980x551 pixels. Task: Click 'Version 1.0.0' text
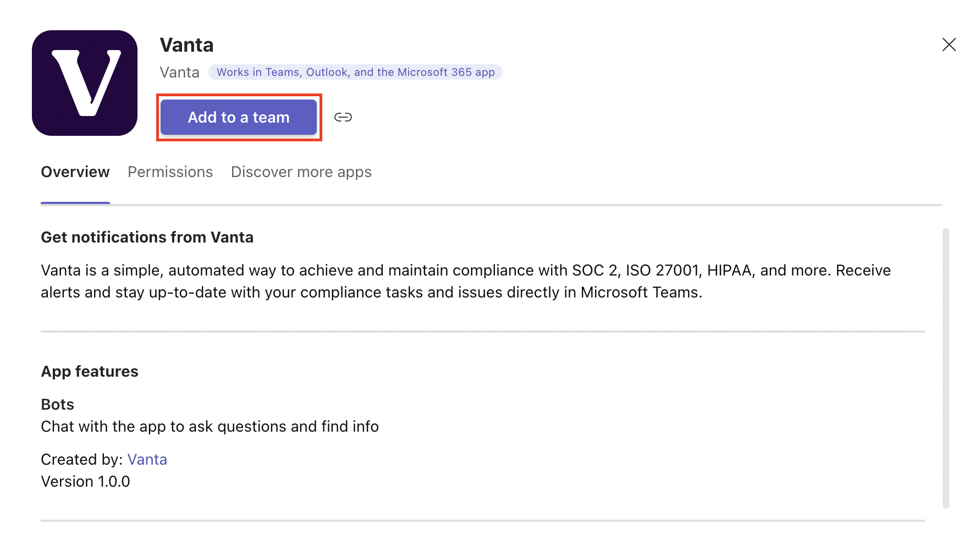(x=86, y=481)
